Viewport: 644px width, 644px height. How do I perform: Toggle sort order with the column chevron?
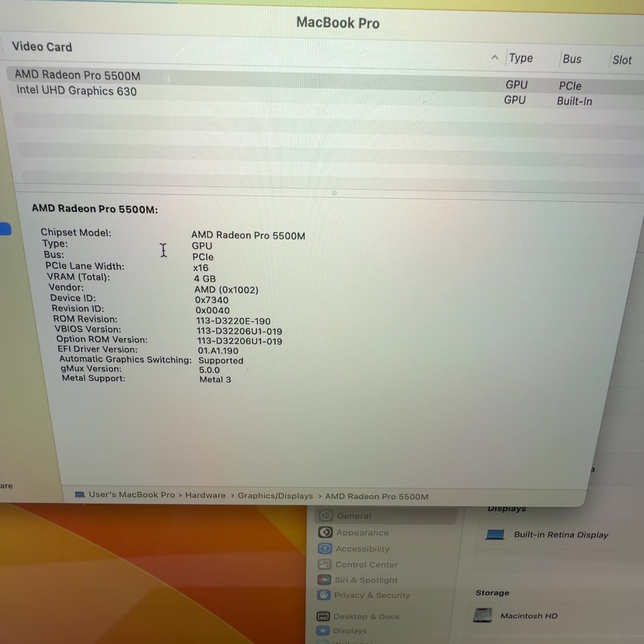point(495,58)
